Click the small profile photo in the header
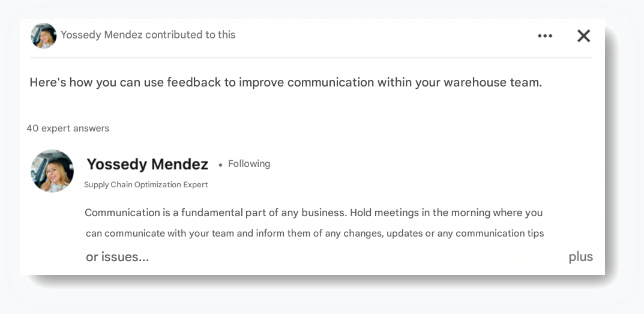Screen dimensions: 644x314 click(x=44, y=36)
